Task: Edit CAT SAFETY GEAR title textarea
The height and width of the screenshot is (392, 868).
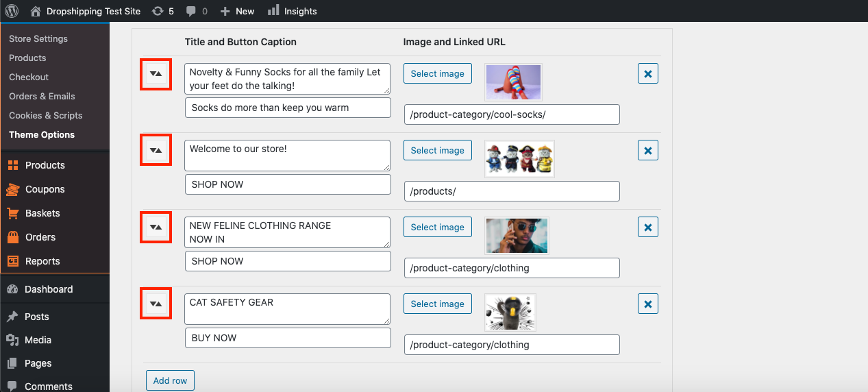Action: (288, 309)
